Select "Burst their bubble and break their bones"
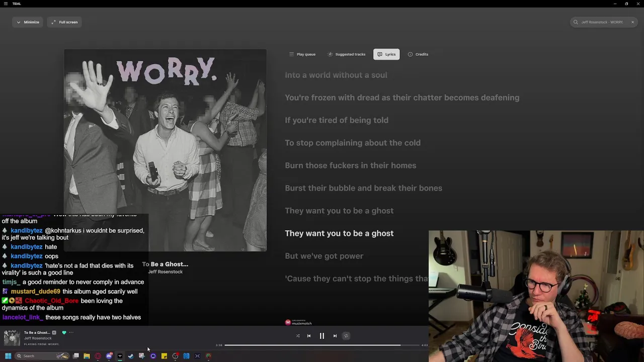 pos(363,188)
